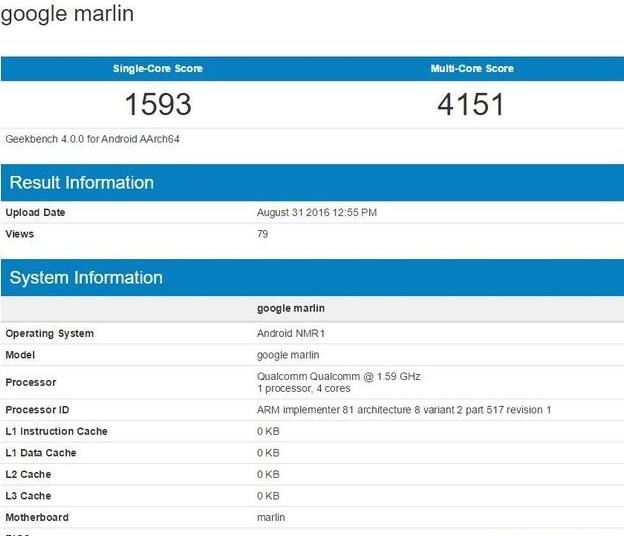This screenshot has height=536, width=624.
Task: Select the Qualcomm Qualcomm @ 1.59 GHz text
Action: tap(338, 376)
